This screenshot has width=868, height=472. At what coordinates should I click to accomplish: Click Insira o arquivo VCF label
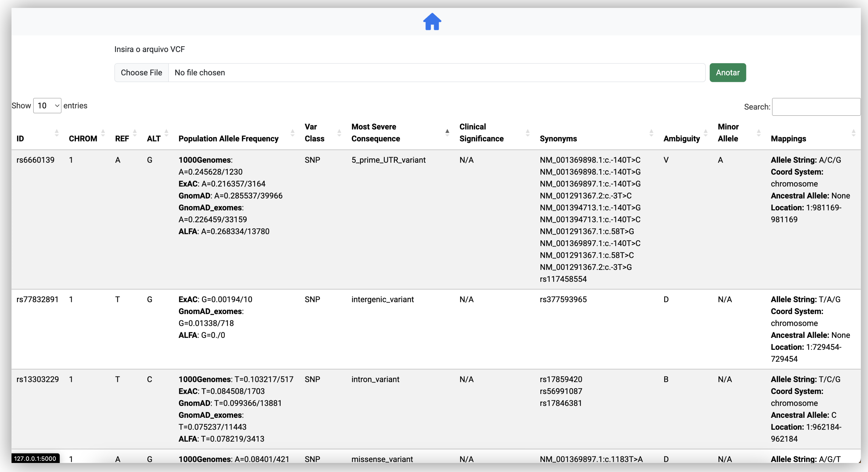(150, 50)
